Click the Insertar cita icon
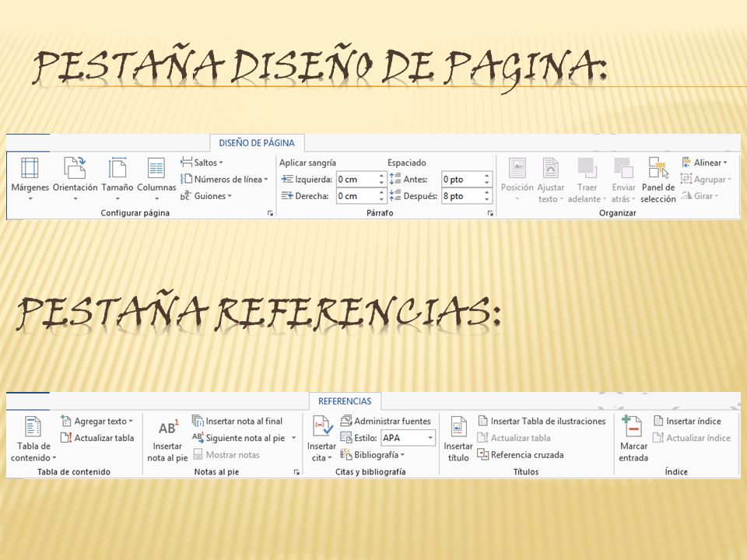The image size is (747, 560). pos(322,426)
